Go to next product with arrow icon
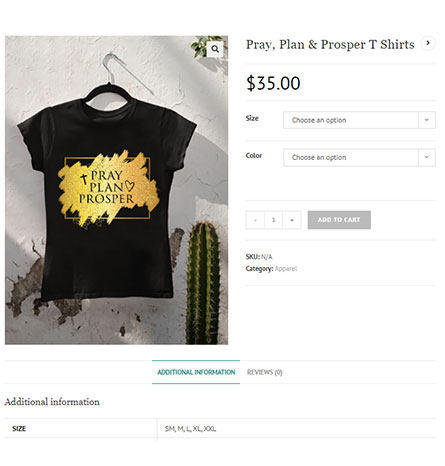Viewport: 445px width, 466px height. coord(428,43)
